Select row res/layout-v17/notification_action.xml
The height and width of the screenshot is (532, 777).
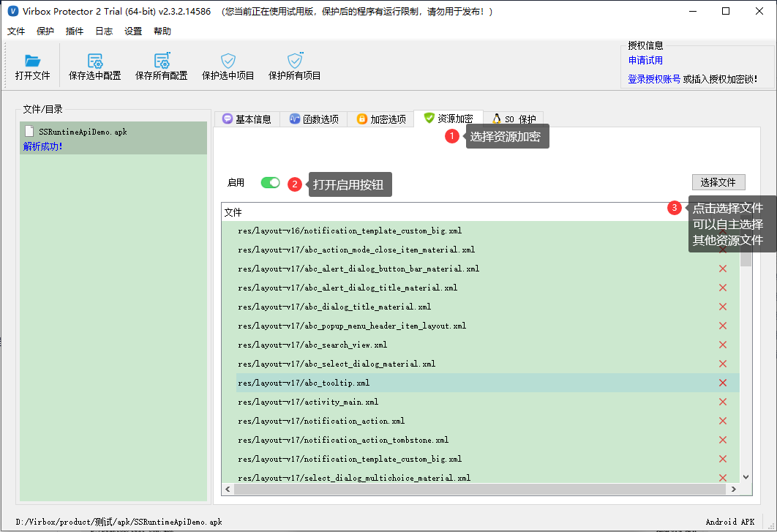487,421
